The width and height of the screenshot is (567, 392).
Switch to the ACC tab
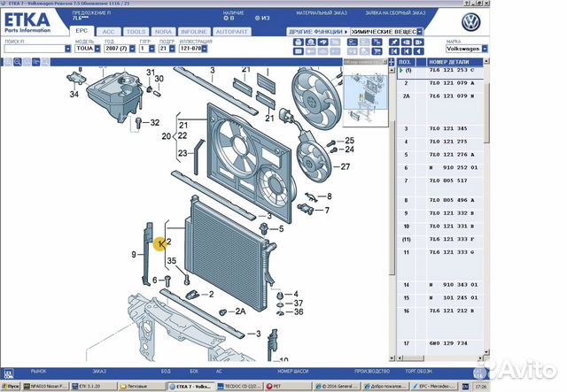click(108, 32)
